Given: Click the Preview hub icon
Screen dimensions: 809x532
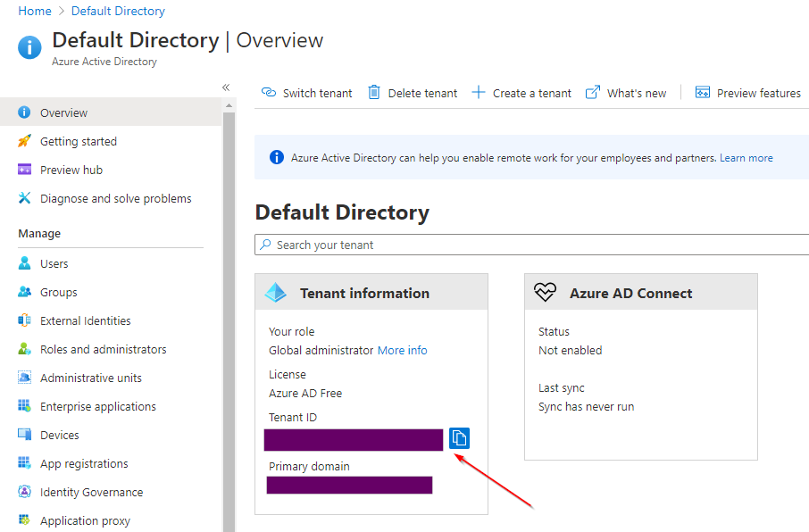Looking at the screenshot, I should (x=24, y=170).
